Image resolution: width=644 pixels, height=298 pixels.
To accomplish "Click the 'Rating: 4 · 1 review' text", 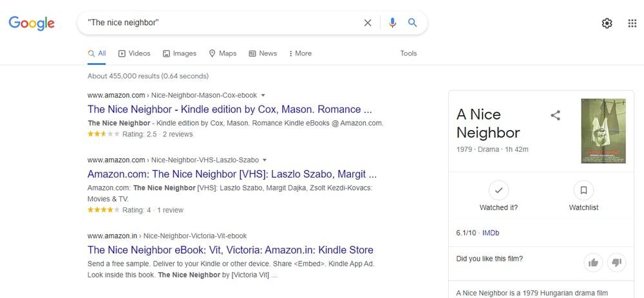I will tap(153, 210).
